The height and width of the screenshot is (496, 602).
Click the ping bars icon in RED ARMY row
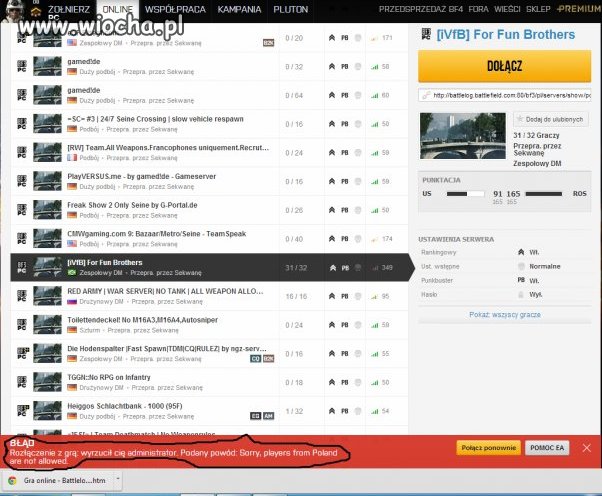pyautogui.click(x=374, y=296)
